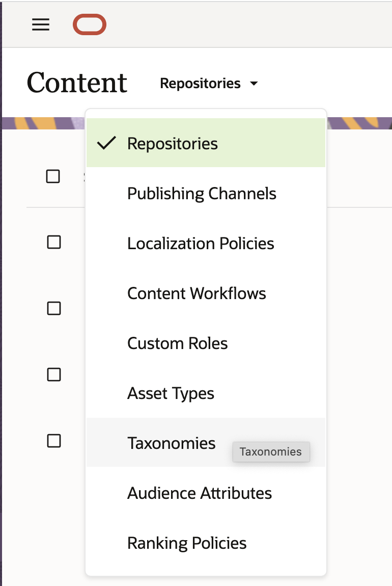Viewport: 392px width, 586px height.
Task: Check the select-all checkbox in the header row
Action: (53, 176)
